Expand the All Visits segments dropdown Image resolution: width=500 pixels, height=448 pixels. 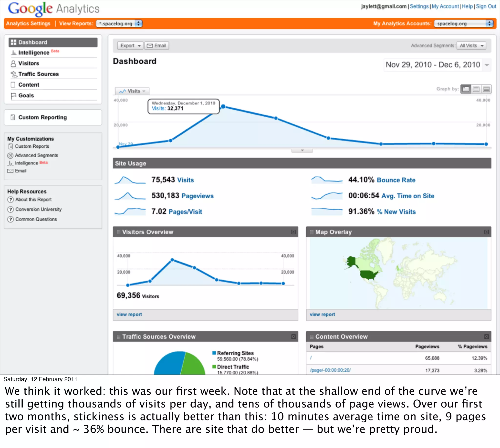pyautogui.click(x=471, y=46)
